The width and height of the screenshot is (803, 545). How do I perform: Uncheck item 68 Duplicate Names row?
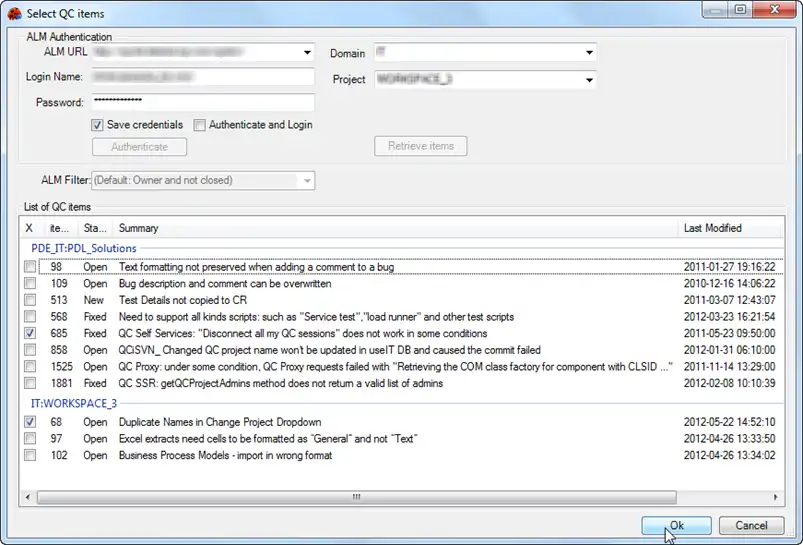point(30,422)
